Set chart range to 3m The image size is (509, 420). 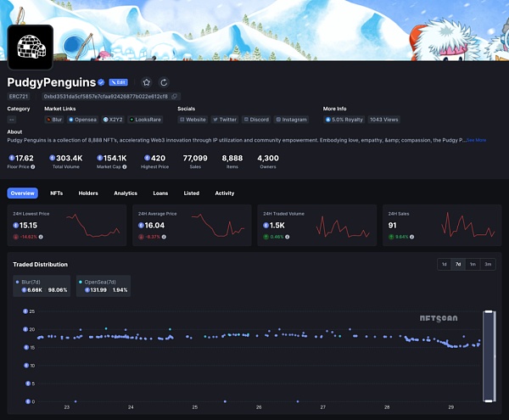(488, 264)
